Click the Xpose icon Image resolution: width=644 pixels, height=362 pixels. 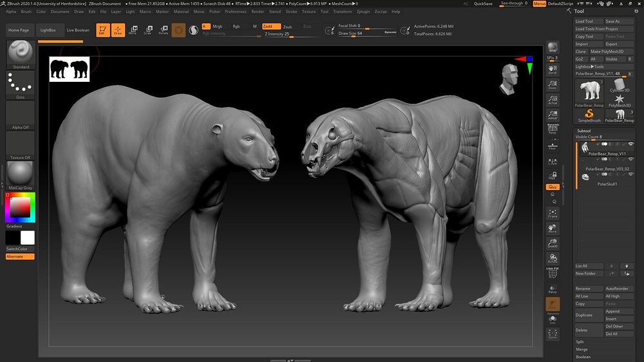coord(553,334)
